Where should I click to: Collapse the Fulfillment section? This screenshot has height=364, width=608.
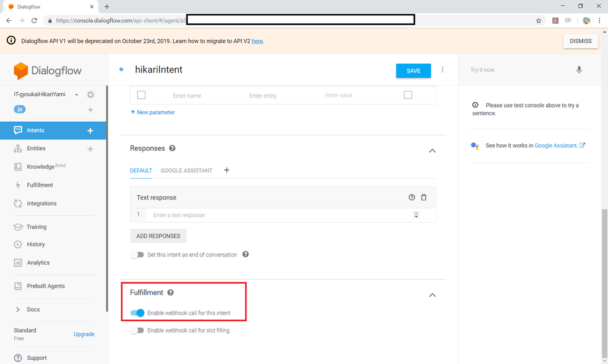pos(432,295)
